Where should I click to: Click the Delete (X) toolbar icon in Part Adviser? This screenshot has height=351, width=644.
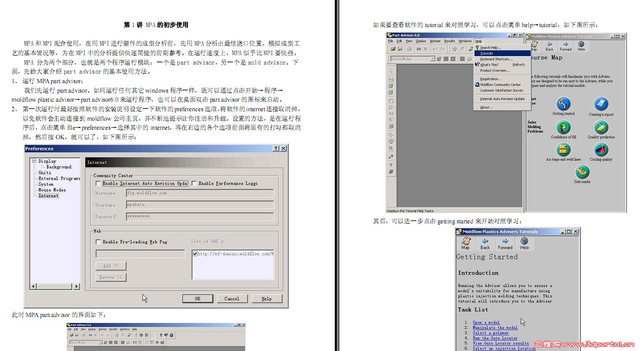[x=425, y=49]
